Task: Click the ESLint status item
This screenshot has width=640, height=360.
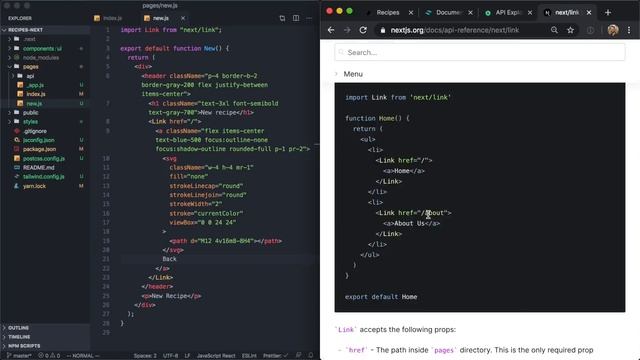Action: pyautogui.click(x=249, y=356)
